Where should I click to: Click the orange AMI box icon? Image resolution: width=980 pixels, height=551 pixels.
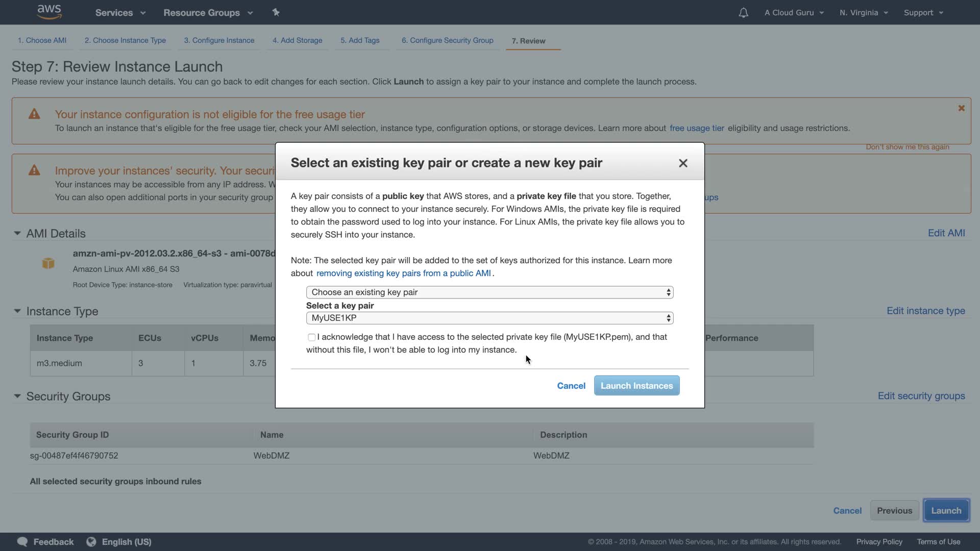point(48,263)
